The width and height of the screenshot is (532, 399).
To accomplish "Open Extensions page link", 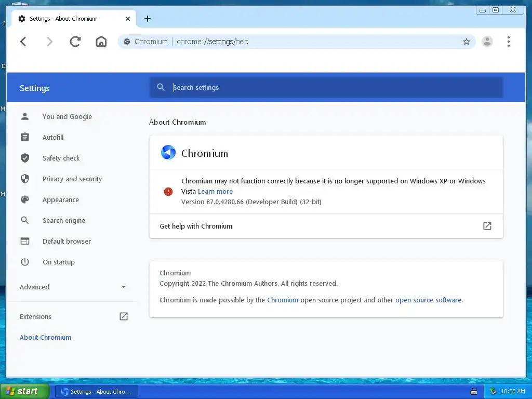I will 36,316.
